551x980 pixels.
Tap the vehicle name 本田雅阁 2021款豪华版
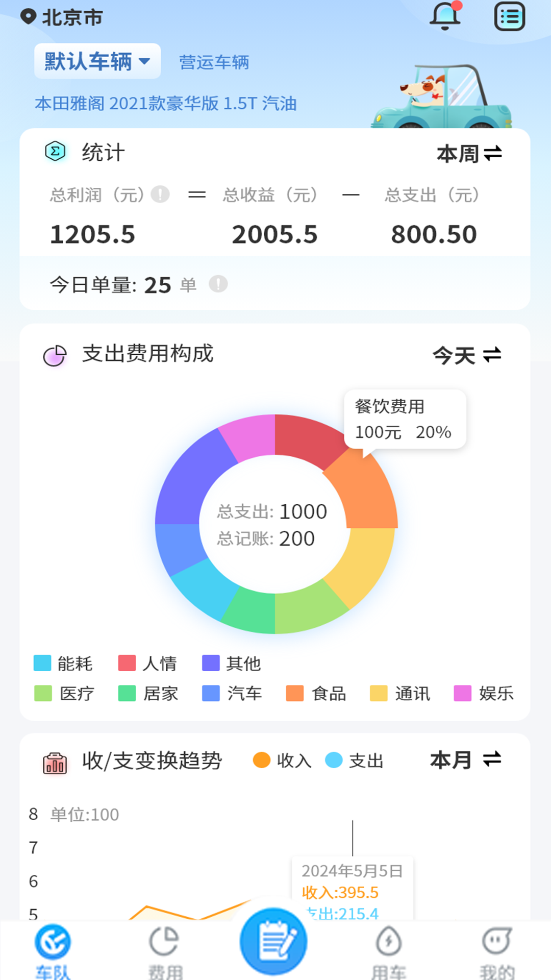(x=165, y=104)
